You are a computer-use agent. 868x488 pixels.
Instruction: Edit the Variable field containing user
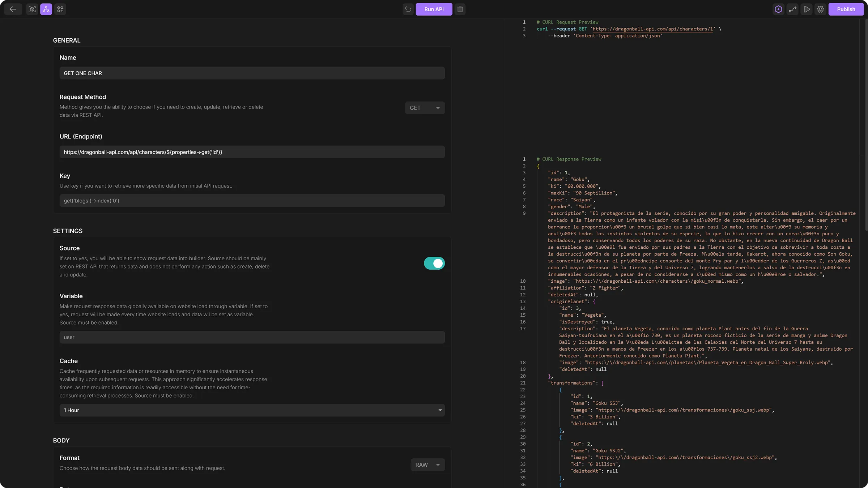pyautogui.click(x=252, y=337)
